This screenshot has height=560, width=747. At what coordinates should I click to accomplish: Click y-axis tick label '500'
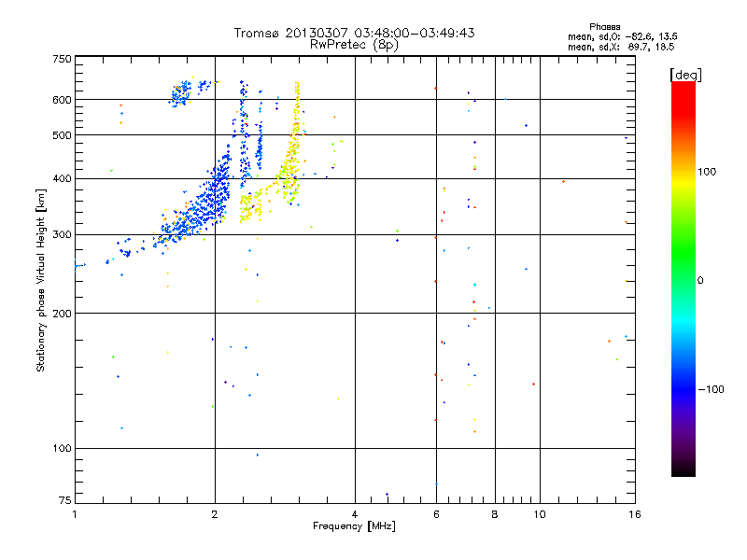pyautogui.click(x=63, y=135)
